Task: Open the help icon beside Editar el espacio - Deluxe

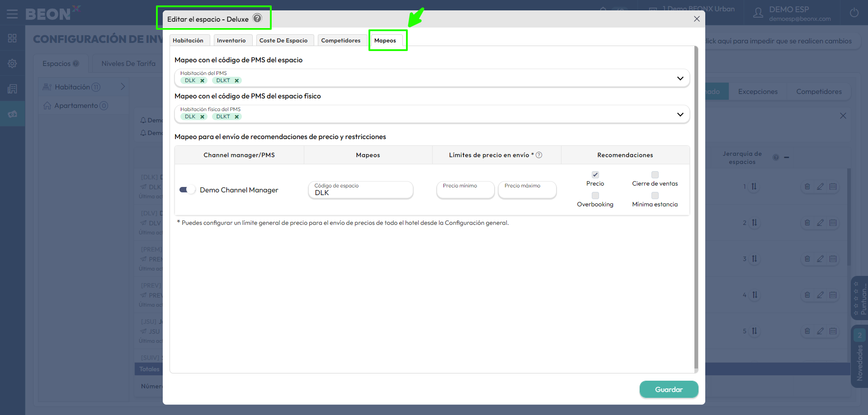Action: [257, 19]
